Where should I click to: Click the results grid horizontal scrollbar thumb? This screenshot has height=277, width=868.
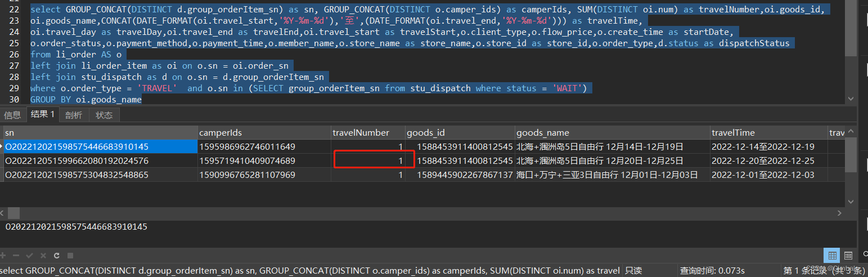[14, 213]
